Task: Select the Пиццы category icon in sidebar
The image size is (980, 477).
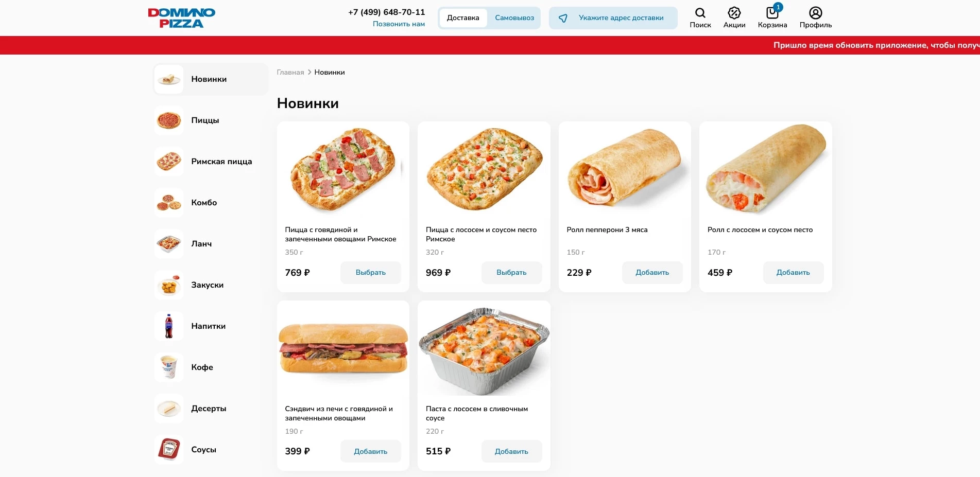Action: (168, 120)
